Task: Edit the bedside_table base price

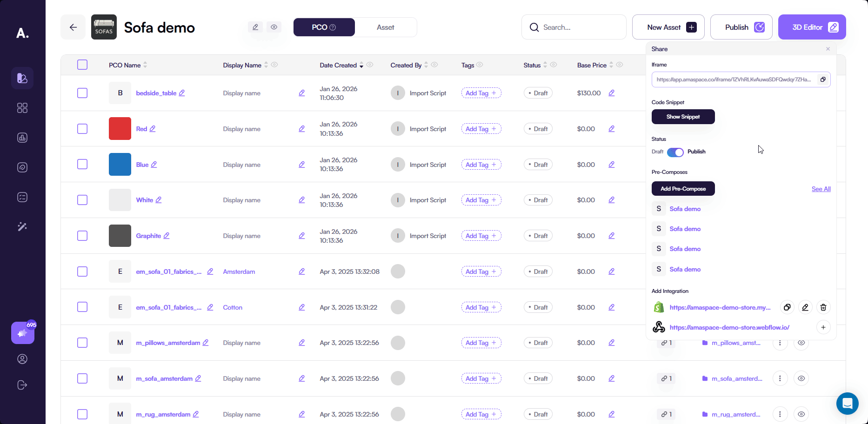Action: point(612,93)
